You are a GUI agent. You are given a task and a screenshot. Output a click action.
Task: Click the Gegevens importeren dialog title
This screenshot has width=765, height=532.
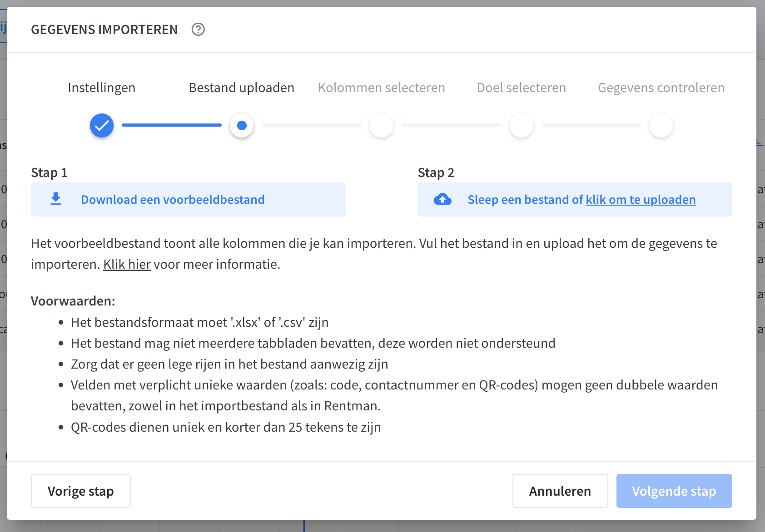click(104, 30)
